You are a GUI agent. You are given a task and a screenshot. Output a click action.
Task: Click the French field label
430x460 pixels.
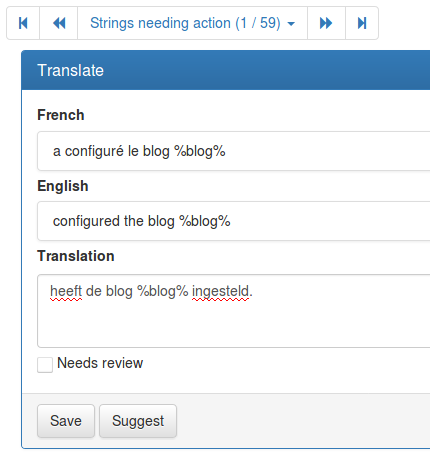(61, 115)
